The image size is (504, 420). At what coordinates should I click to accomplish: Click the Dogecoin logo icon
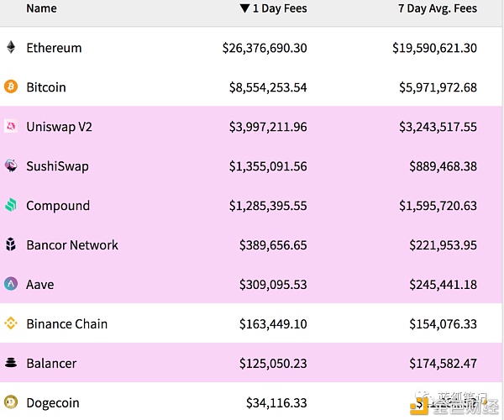[x=11, y=403]
